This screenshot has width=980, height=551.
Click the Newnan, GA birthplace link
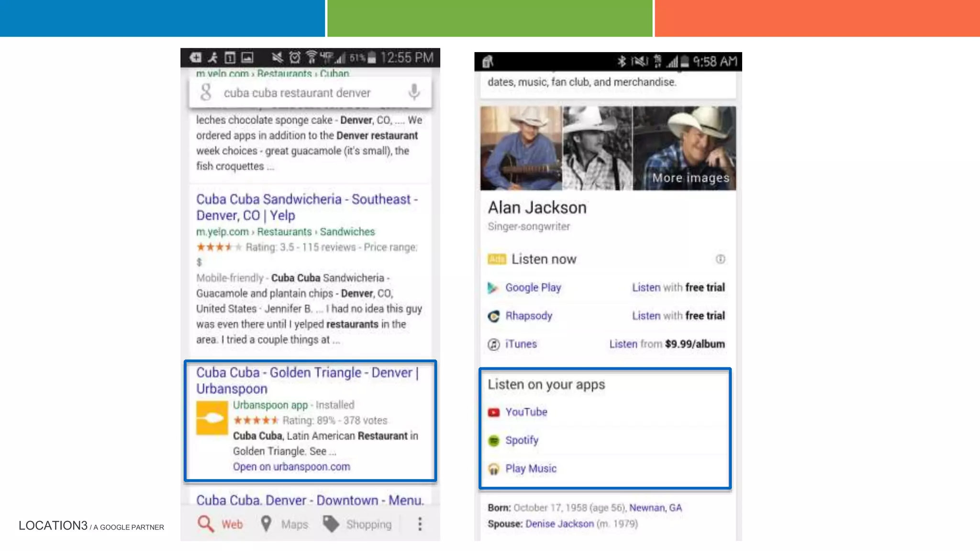[x=655, y=507]
